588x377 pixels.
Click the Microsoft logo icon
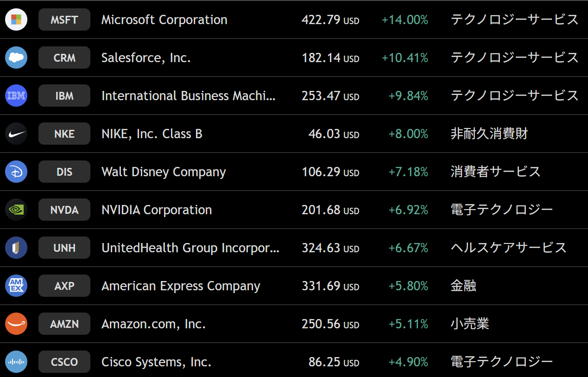pyautogui.click(x=16, y=20)
